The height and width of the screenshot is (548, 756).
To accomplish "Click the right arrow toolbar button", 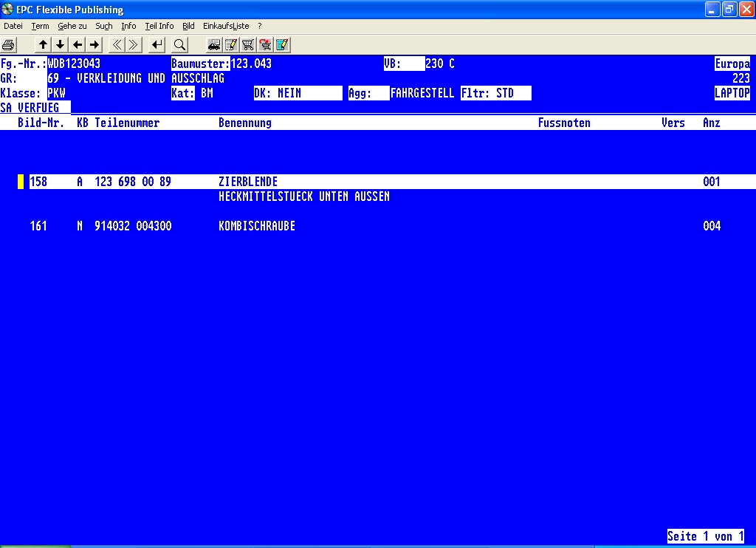I will point(94,45).
